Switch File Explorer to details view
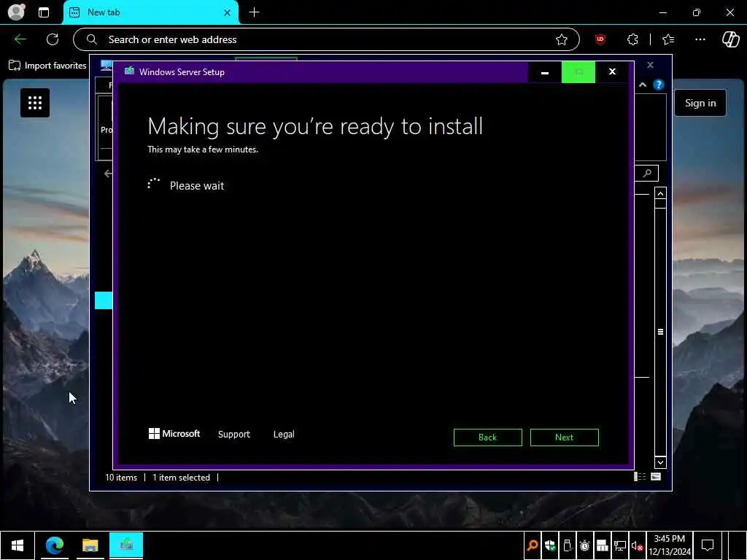The image size is (747, 560). pos(640,477)
